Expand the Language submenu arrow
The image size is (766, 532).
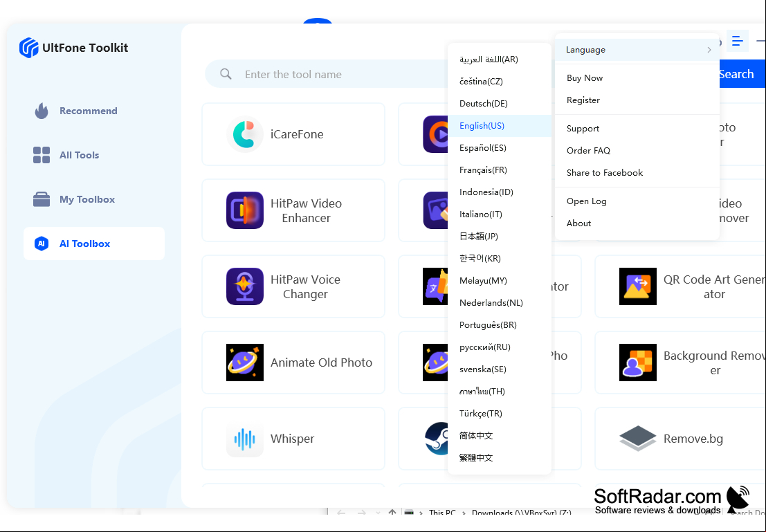(709, 50)
